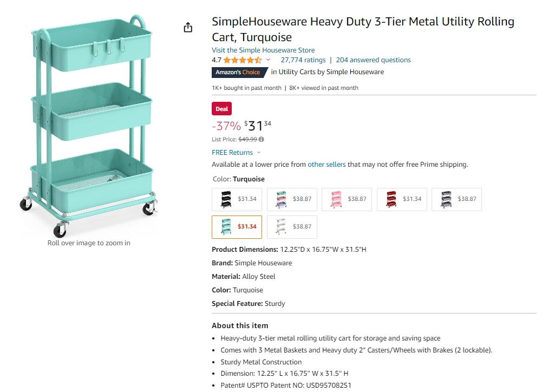Select the red cart color option
548x392 pixels.
[x=402, y=199]
